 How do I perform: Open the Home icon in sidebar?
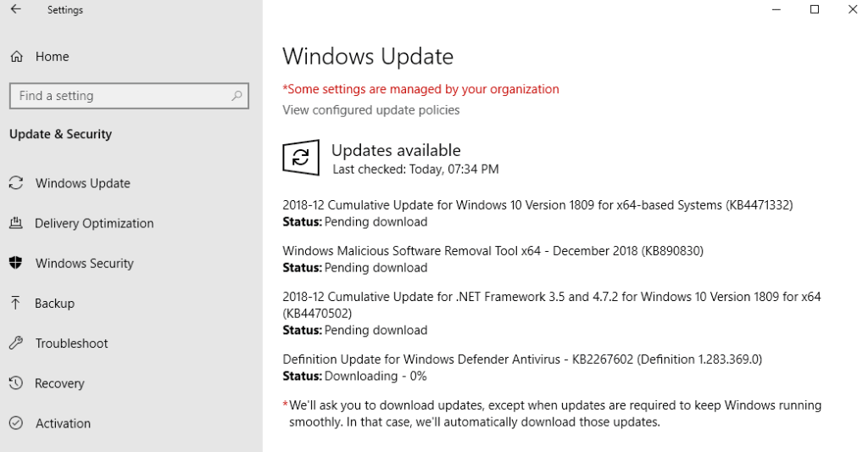click(x=17, y=57)
